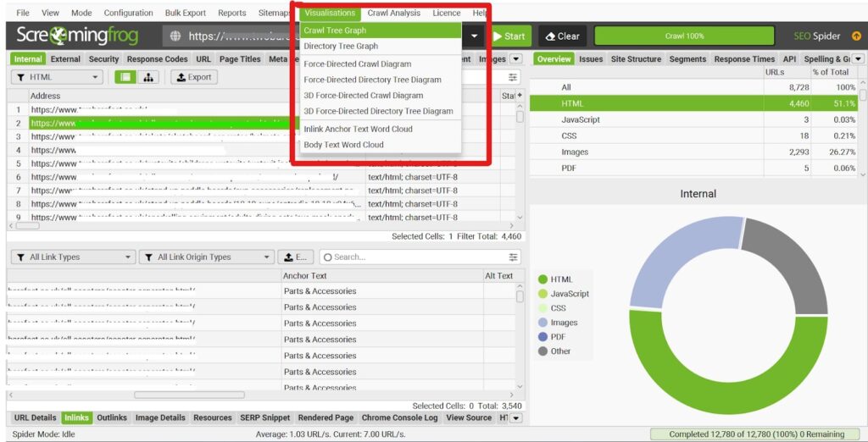Choose Force-Directed Directory Tree Diagram

[381, 80]
